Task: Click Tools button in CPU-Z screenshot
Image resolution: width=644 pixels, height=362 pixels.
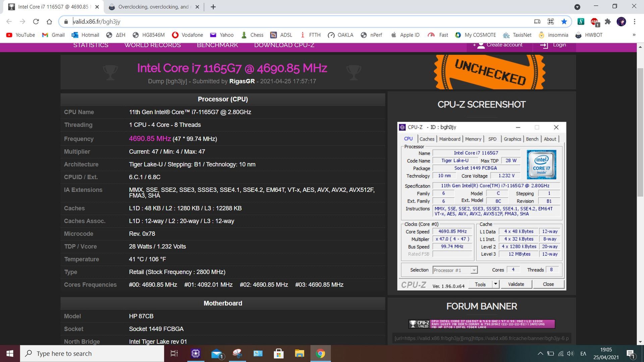Action: click(480, 284)
